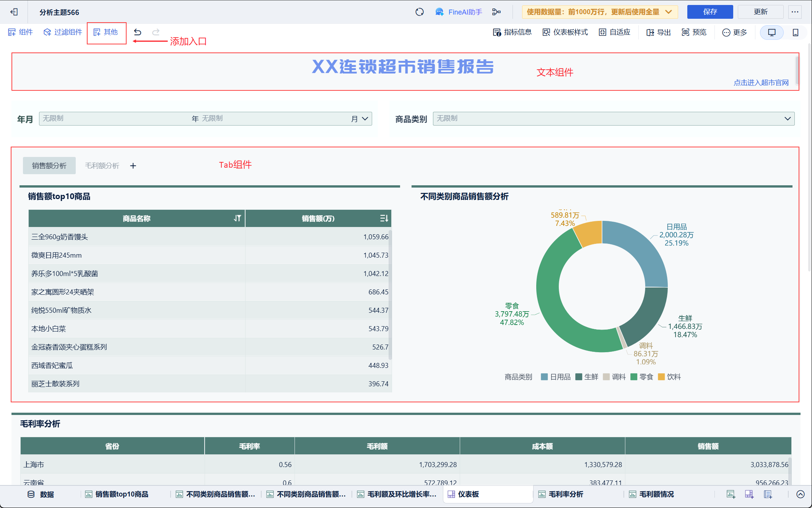
Task: Toggle sort on 商品名称 column header
Action: 238,218
